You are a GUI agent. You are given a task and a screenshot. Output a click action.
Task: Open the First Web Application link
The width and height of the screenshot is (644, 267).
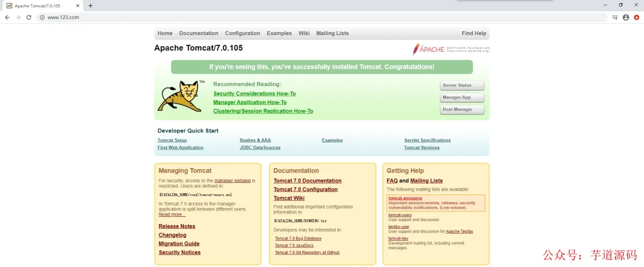click(180, 147)
